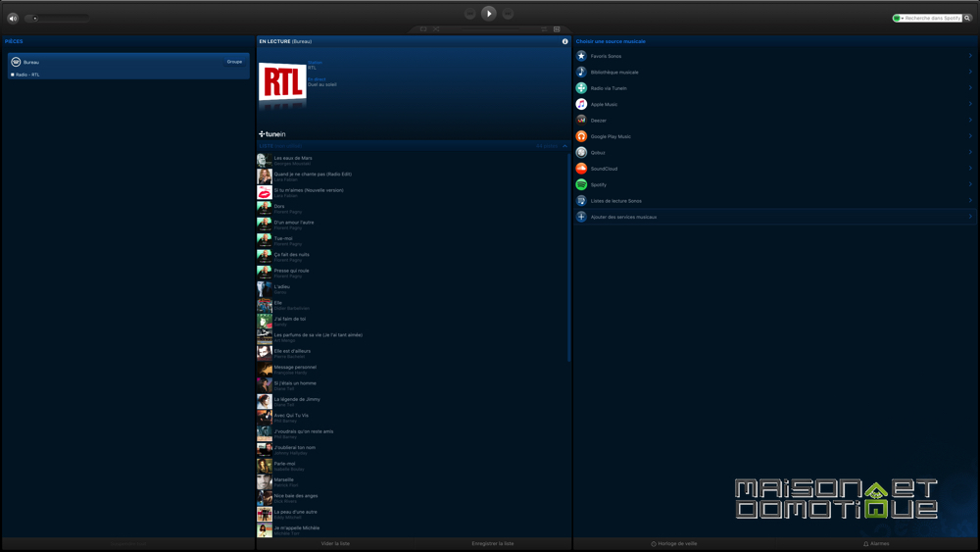This screenshot has height=552, width=980.
Task: Select track Avec Qui Tu Vis
Action: 413,418
